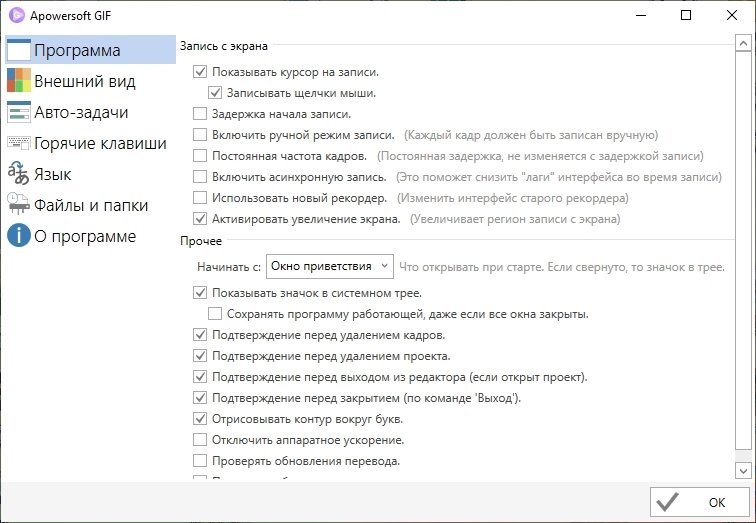
Task: Enable Включить ручной режим записи
Action: (200, 134)
